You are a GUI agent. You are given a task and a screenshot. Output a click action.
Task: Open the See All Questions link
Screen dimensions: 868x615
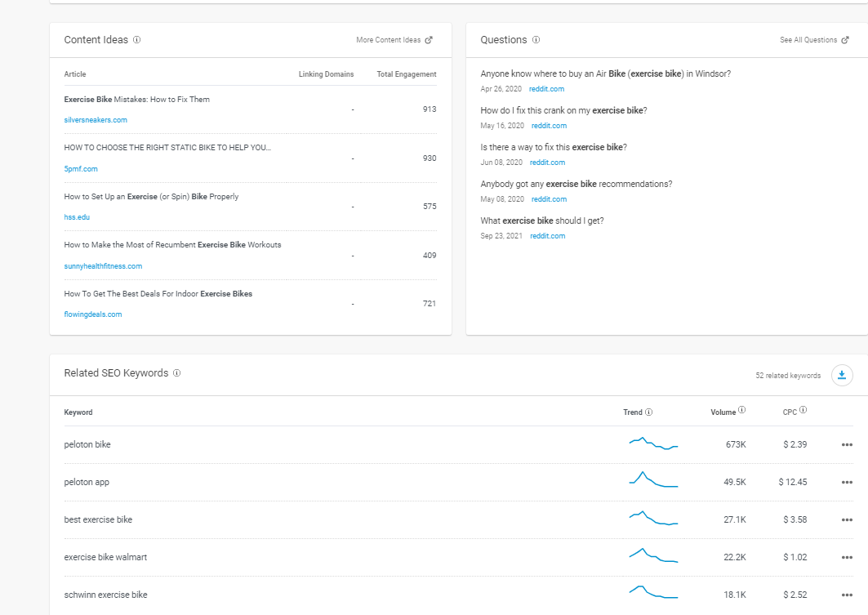pyautogui.click(x=814, y=40)
